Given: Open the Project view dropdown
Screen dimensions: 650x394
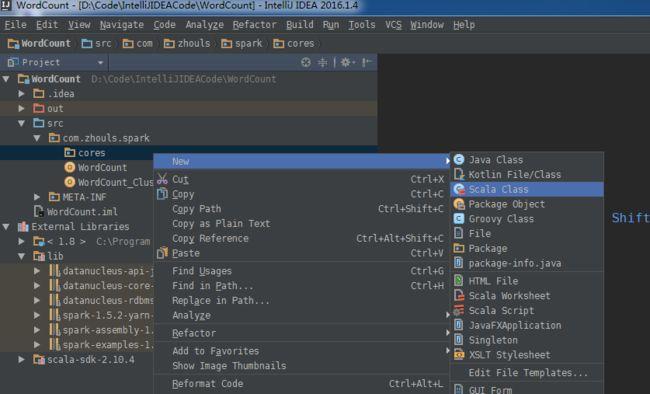Looking at the screenshot, I should pos(100,63).
